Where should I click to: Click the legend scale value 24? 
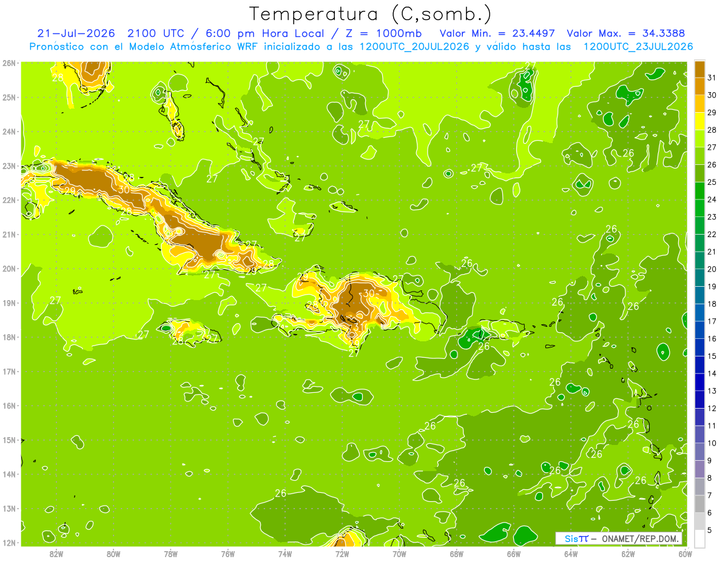[712, 199]
